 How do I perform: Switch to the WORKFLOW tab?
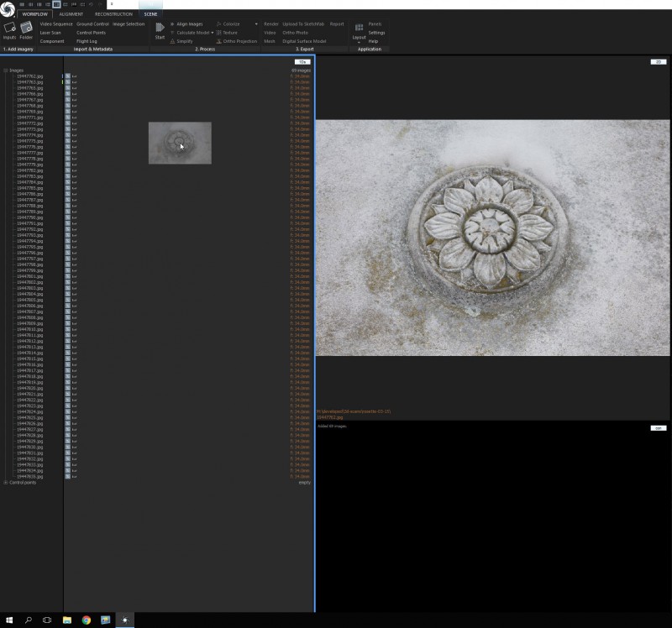(34, 14)
